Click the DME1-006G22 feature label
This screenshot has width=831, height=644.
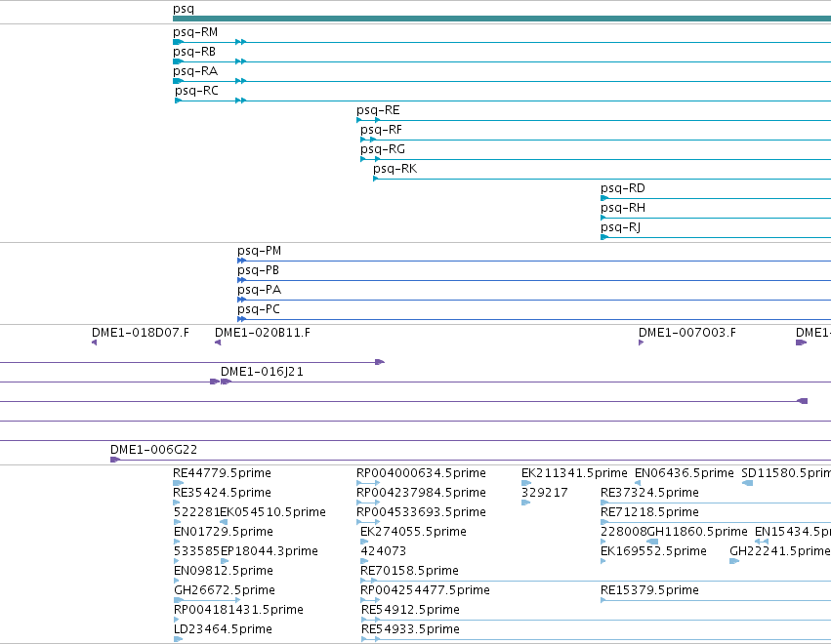153,450
